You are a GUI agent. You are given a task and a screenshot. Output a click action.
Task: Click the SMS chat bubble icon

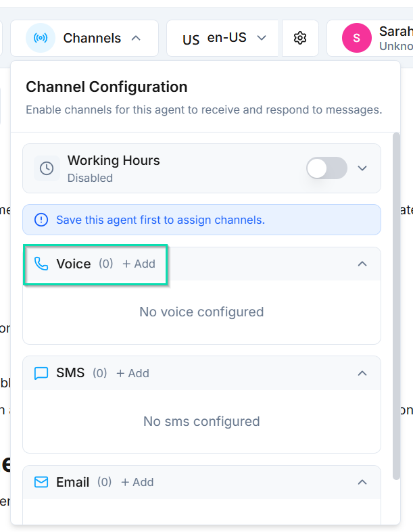pos(41,373)
